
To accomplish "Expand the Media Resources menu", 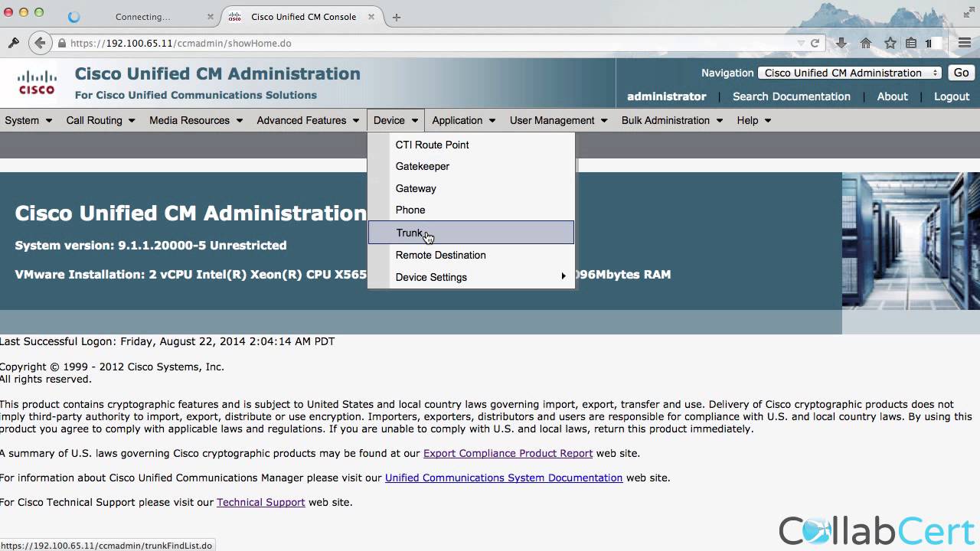I will 196,120.
